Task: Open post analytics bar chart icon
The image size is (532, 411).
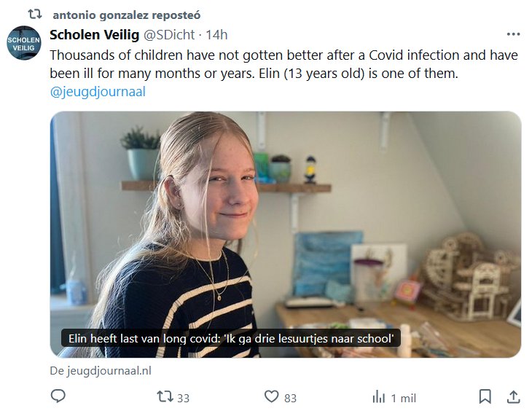Action: 379,396
